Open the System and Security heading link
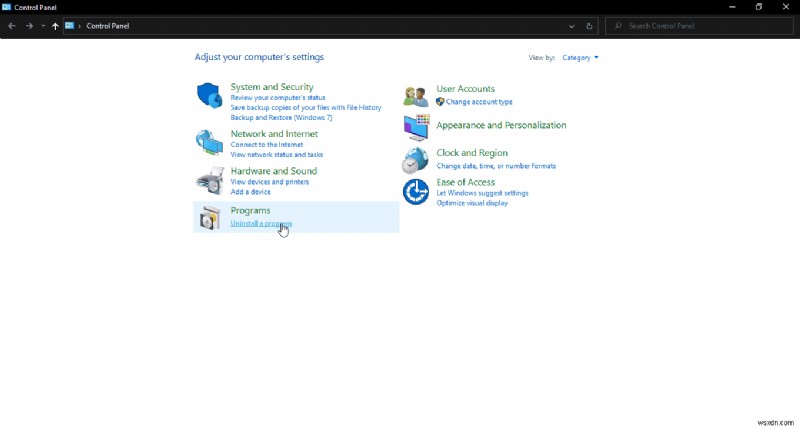The width and height of the screenshot is (800, 428). click(272, 87)
